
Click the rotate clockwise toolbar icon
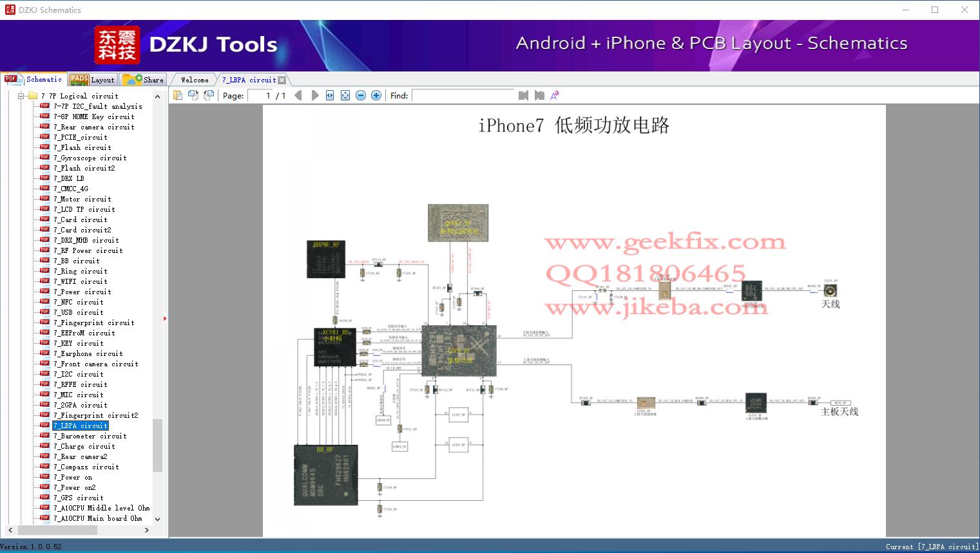pyautogui.click(x=209, y=95)
